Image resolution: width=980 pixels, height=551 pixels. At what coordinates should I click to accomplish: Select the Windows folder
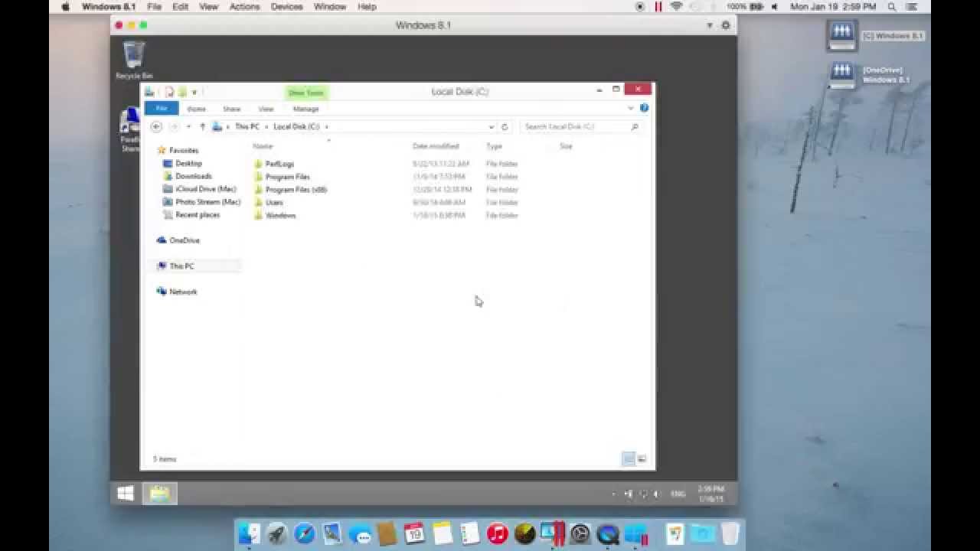tap(275, 216)
